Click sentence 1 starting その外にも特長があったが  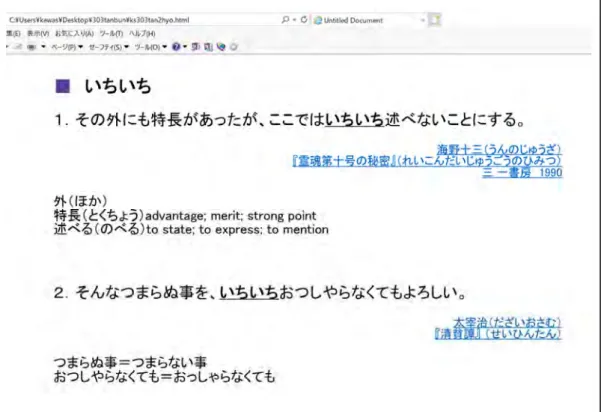pos(290,120)
